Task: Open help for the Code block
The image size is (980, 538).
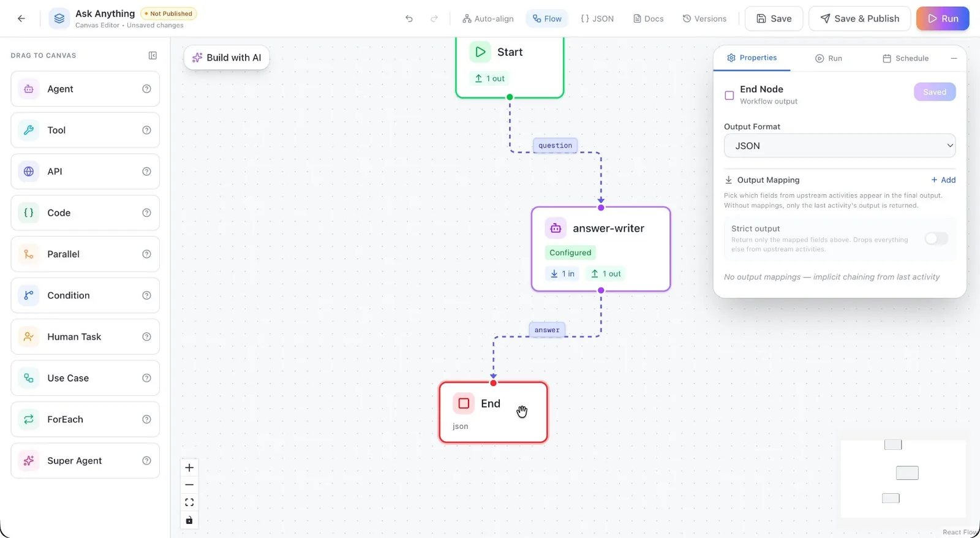Action: 146,213
